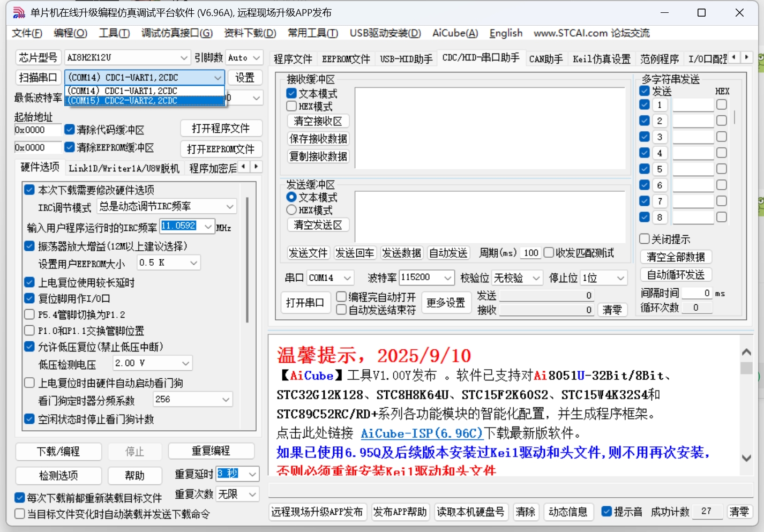Screen dimensions: 764x532
Task: Click the hardware options vertical scrollbar
Action: pyautogui.click(x=247, y=260)
